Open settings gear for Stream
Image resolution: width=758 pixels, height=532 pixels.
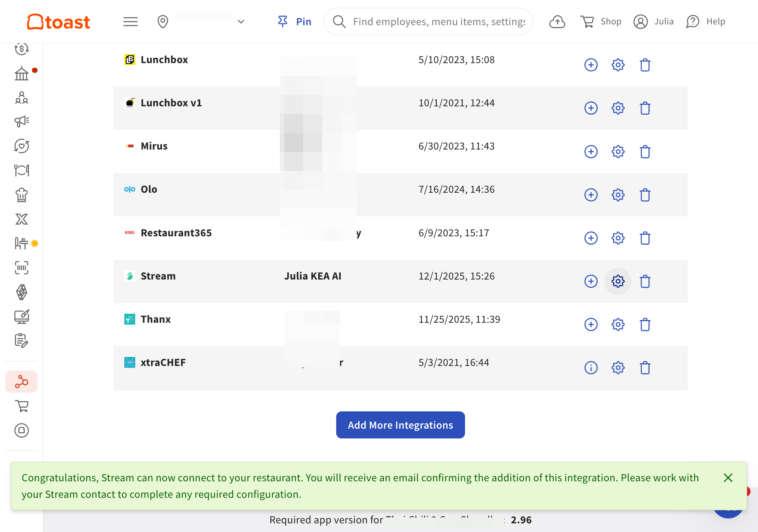(618, 281)
